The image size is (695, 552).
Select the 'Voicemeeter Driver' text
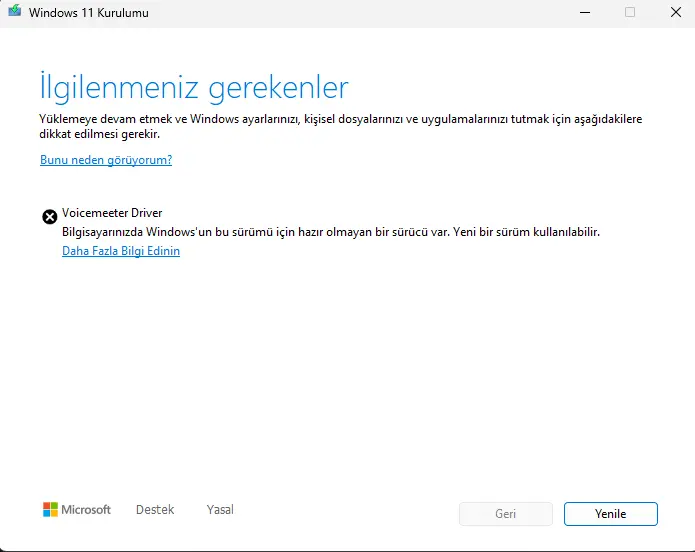pyautogui.click(x=112, y=213)
